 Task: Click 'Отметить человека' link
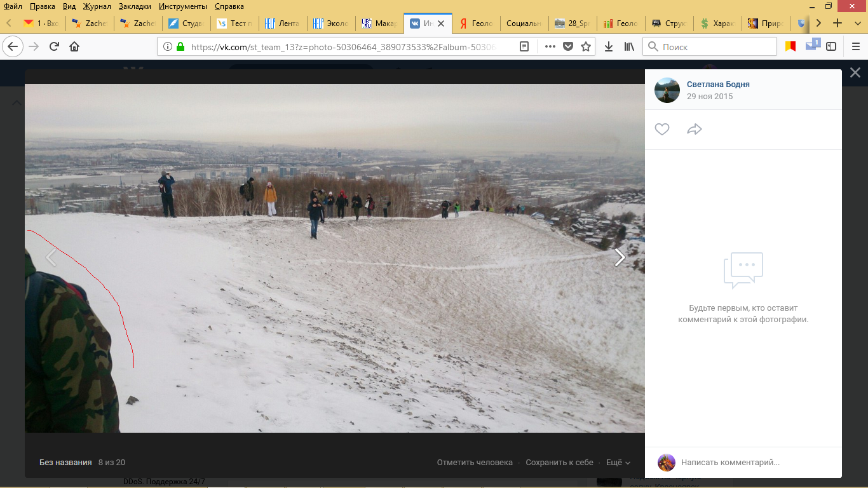point(474,463)
